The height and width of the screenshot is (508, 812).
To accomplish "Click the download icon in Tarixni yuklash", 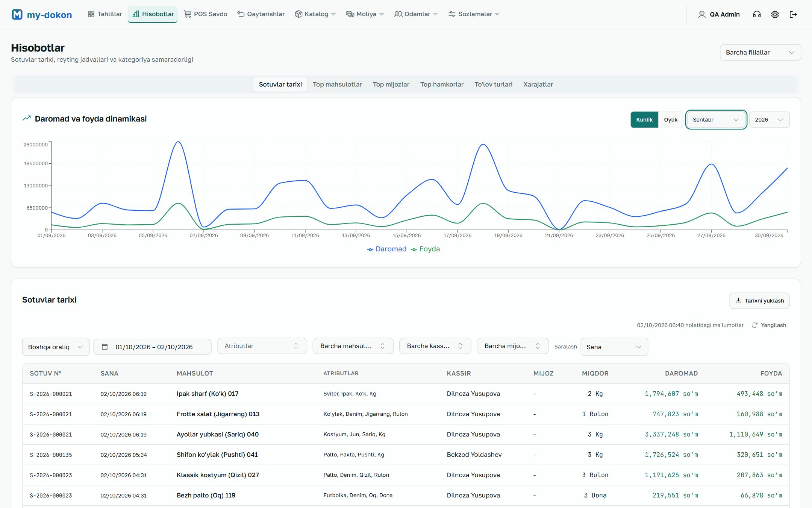I will point(738,301).
